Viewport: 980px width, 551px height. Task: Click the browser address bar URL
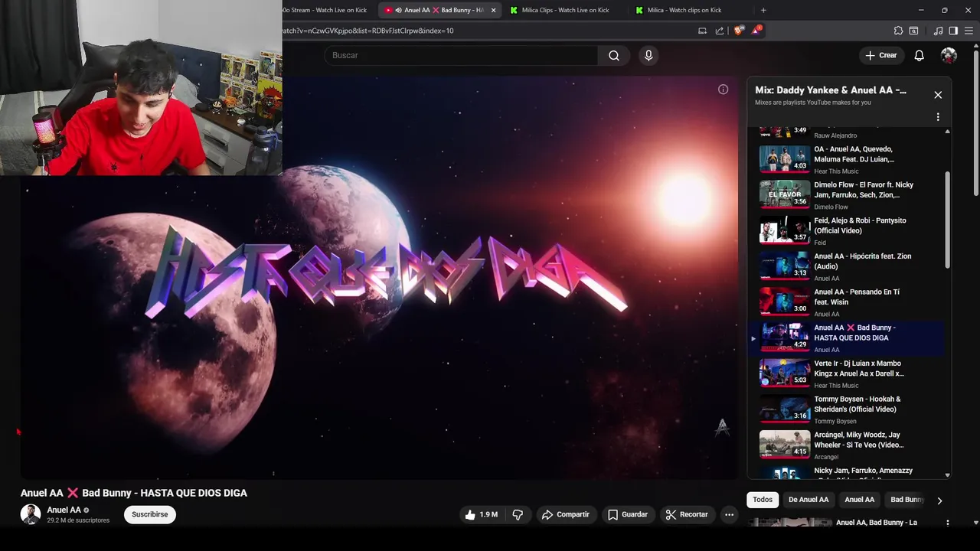tap(367, 31)
